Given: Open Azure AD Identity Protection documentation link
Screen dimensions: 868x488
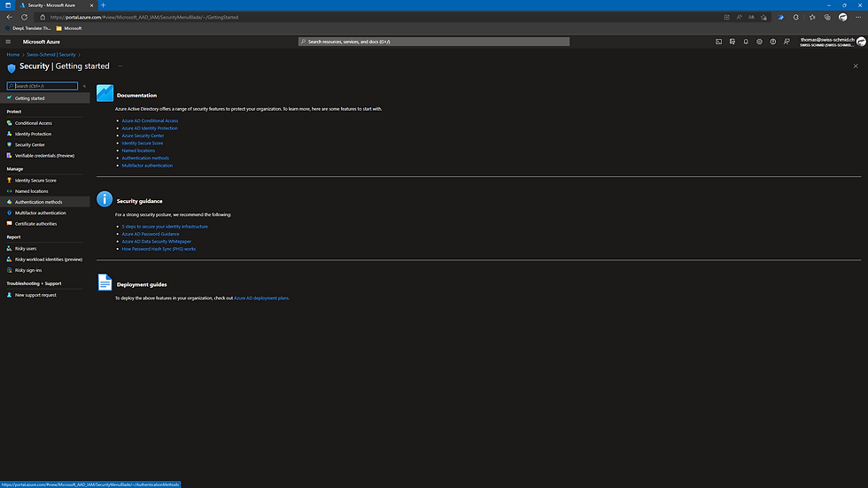Looking at the screenshot, I should (150, 128).
